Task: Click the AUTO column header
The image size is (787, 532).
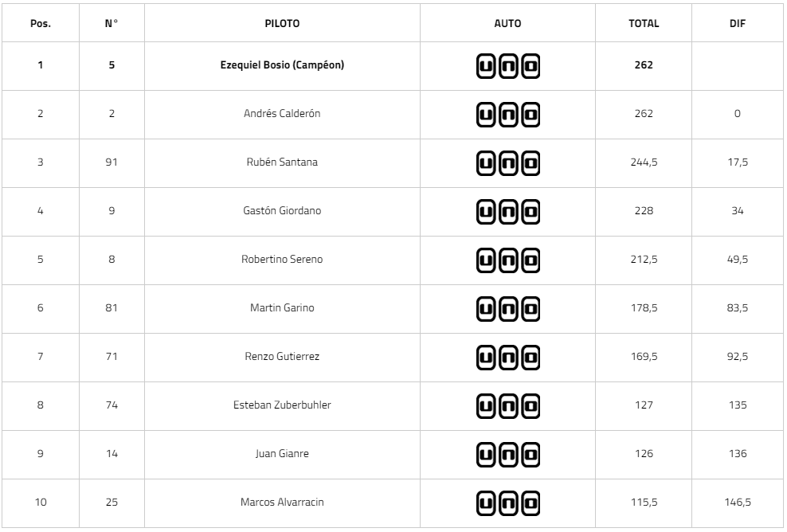Action: (x=507, y=24)
